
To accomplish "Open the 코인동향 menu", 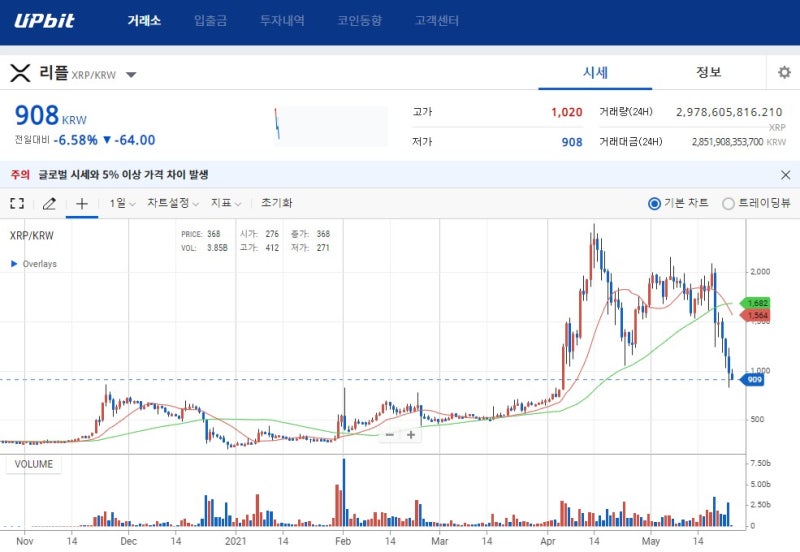I will [359, 20].
